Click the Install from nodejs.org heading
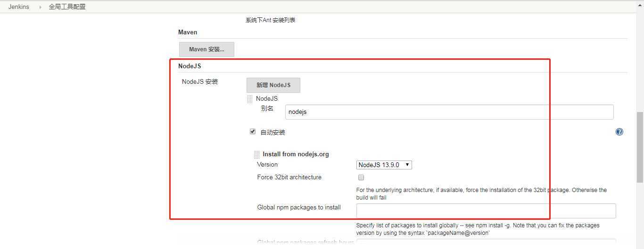644x249 pixels. click(x=296, y=154)
